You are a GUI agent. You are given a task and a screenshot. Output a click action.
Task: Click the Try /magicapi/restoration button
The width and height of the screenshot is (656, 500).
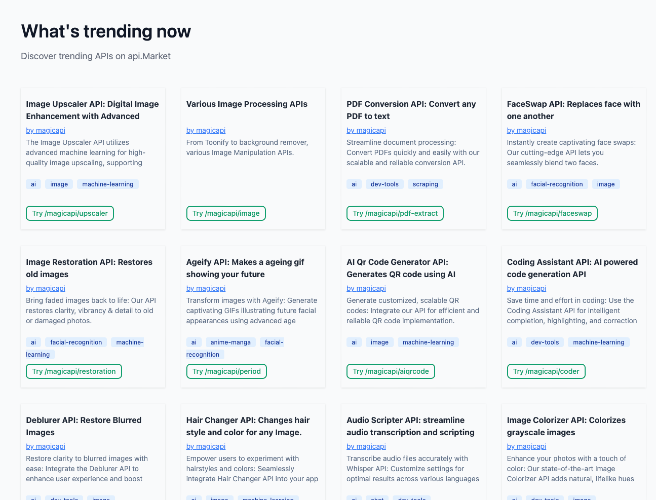coord(74,372)
